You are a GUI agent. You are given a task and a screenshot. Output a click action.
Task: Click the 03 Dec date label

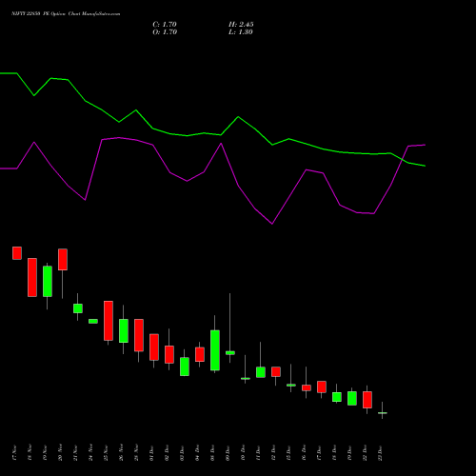pyautogui.click(x=182, y=453)
